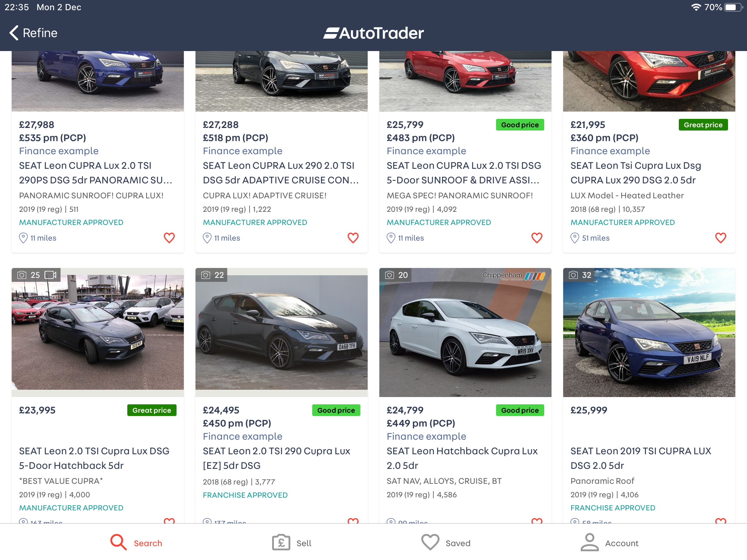
Task: Save the £25,799 Leon using heart icon
Action: pos(537,238)
